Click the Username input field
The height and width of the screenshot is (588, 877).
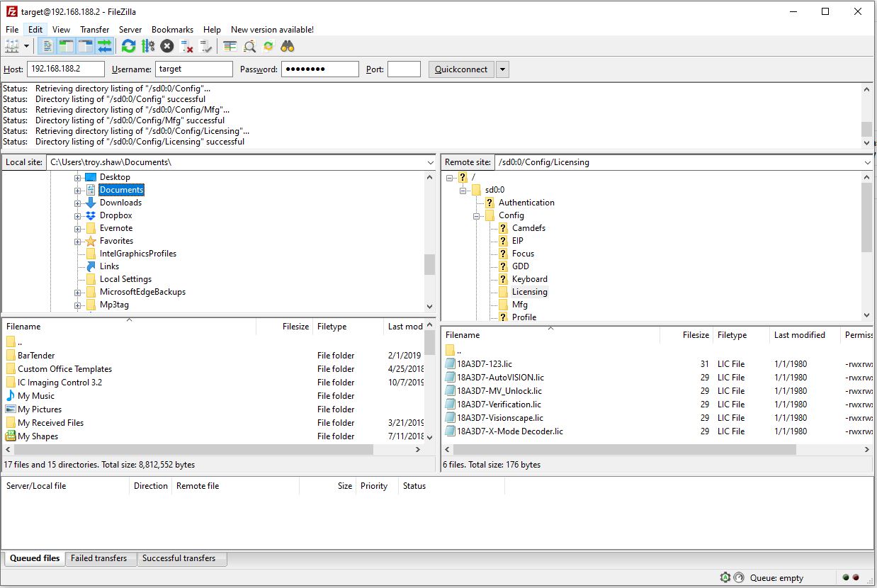coord(194,69)
